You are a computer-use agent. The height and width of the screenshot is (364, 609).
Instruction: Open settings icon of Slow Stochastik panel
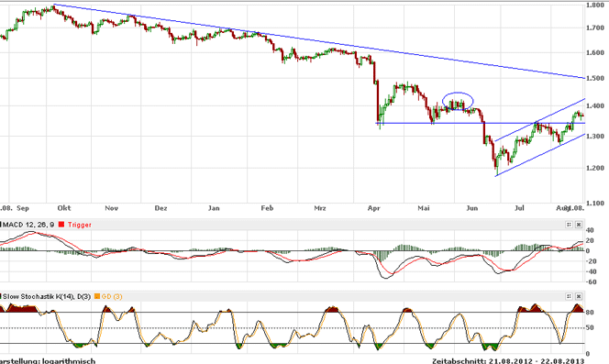(x=569, y=296)
